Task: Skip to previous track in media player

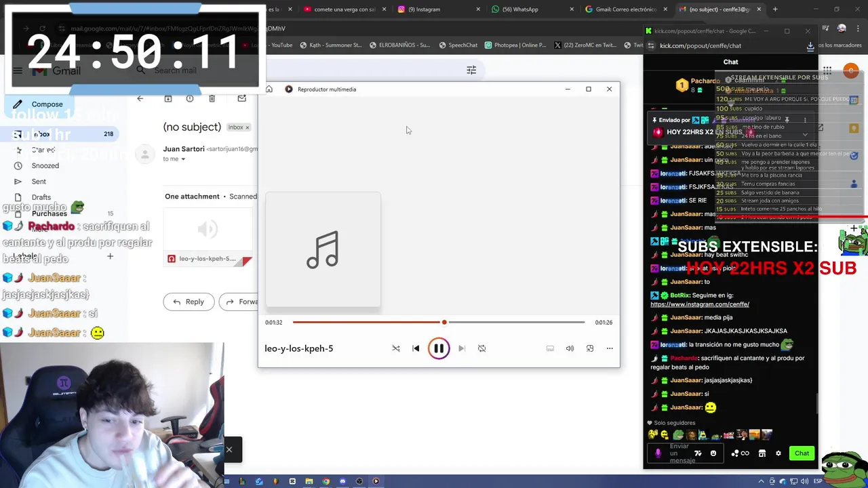Action: [x=416, y=348]
